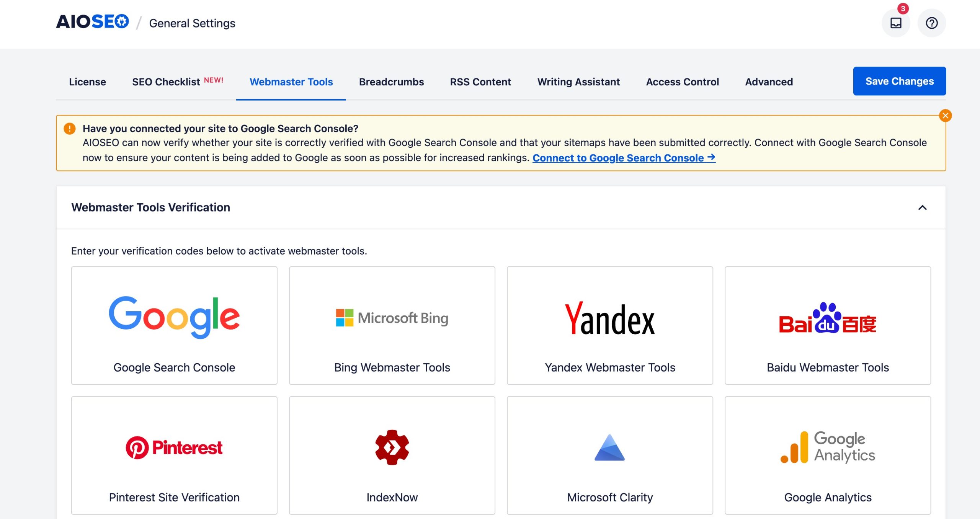Select the Google logo in Search Console card

(x=174, y=317)
